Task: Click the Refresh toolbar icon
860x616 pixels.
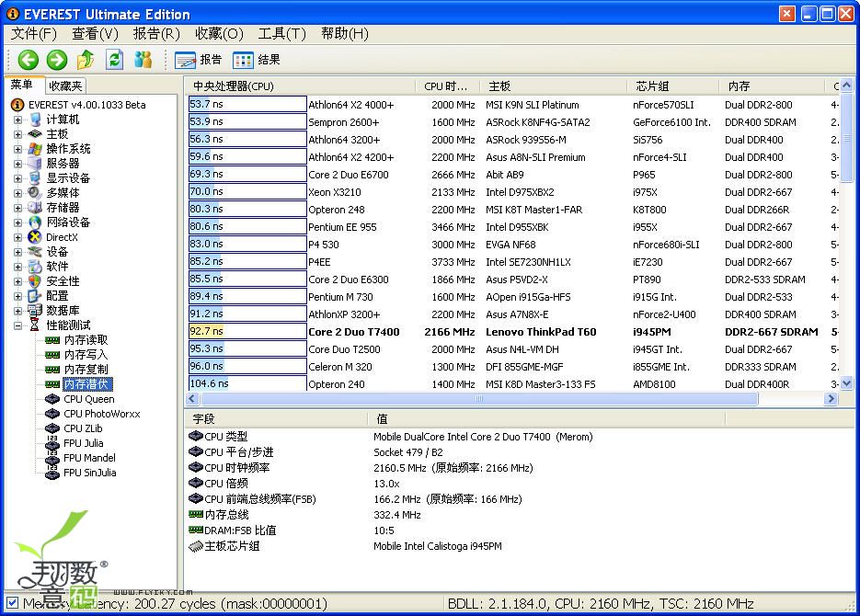Action: [114, 59]
